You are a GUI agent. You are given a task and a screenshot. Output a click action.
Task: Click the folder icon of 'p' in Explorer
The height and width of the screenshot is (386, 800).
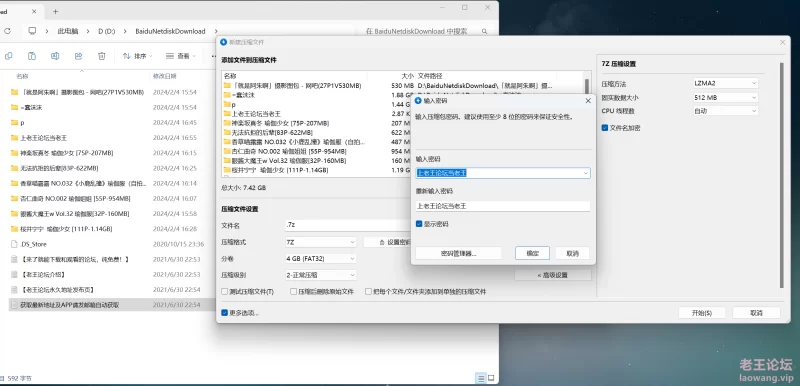(x=14, y=123)
